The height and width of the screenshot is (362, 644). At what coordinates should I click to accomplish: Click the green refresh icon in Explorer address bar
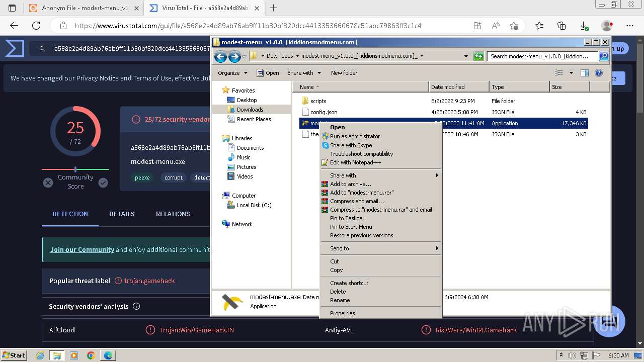[478, 56]
